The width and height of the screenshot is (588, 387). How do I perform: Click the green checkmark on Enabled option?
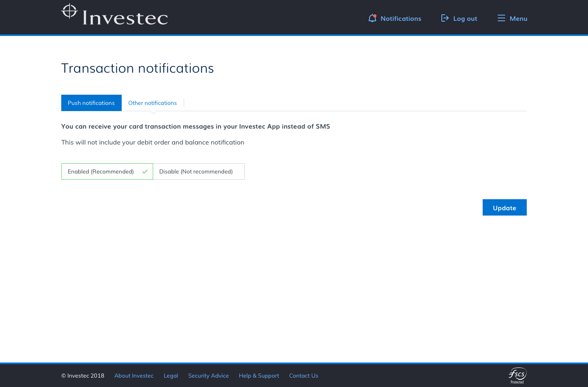(145, 172)
